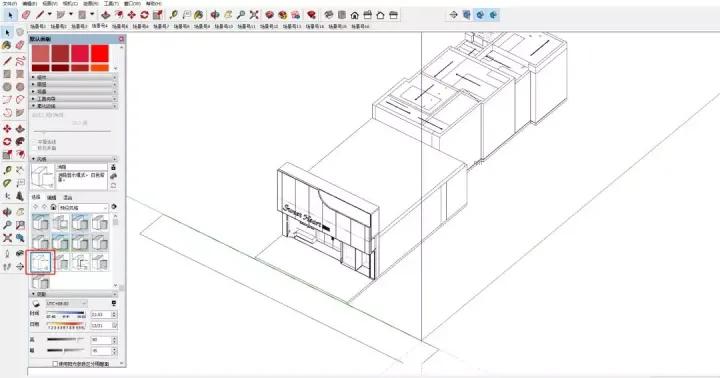Open the Line tool dropdown arrow in top toolbar
The height and width of the screenshot is (378, 720).
(x=50, y=15)
